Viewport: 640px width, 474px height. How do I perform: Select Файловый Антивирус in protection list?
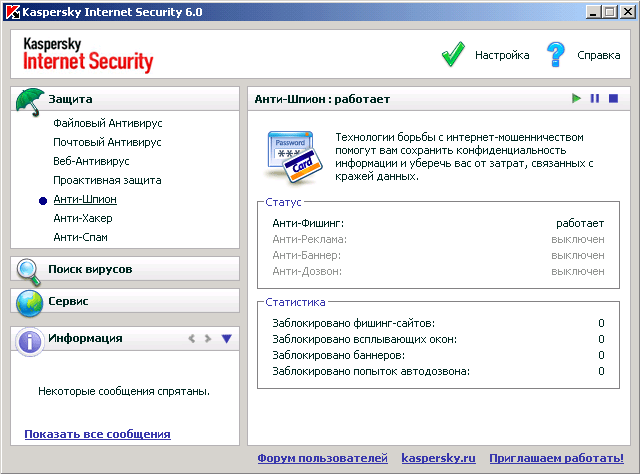pos(108,123)
